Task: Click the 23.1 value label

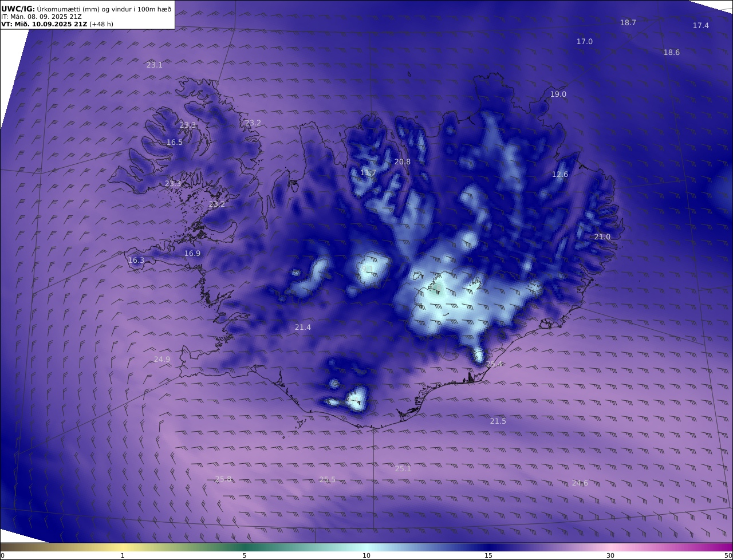Action: (155, 65)
